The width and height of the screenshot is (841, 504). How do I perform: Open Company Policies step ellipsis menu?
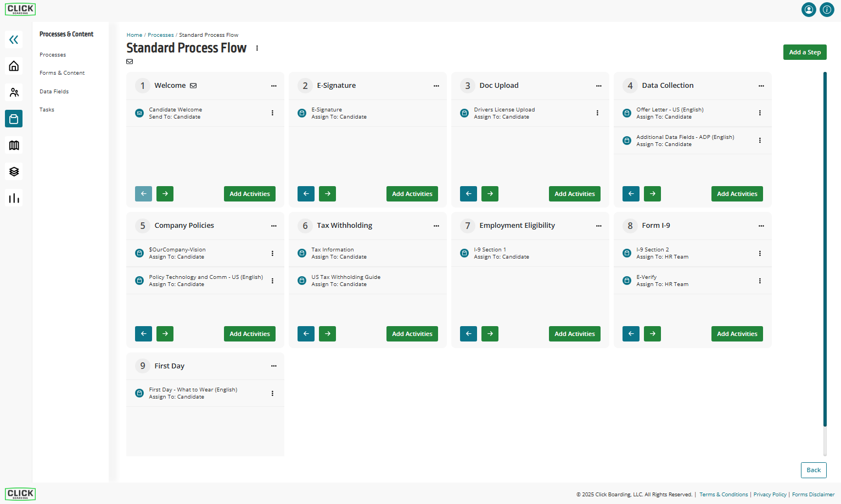[x=273, y=226]
